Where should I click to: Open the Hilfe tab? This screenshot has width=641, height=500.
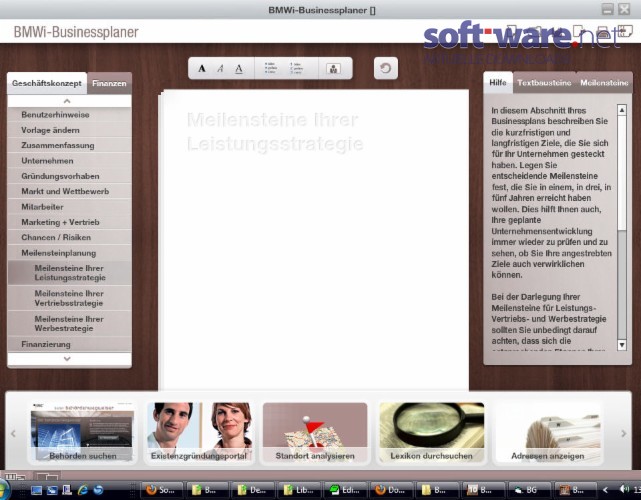[x=498, y=83]
